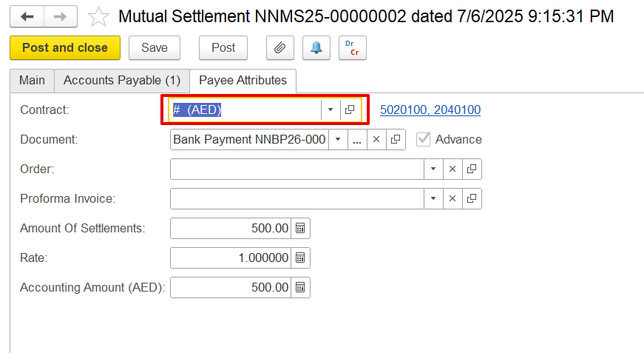Click the forward navigation arrow

pyautogui.click(x=60, y=17)
